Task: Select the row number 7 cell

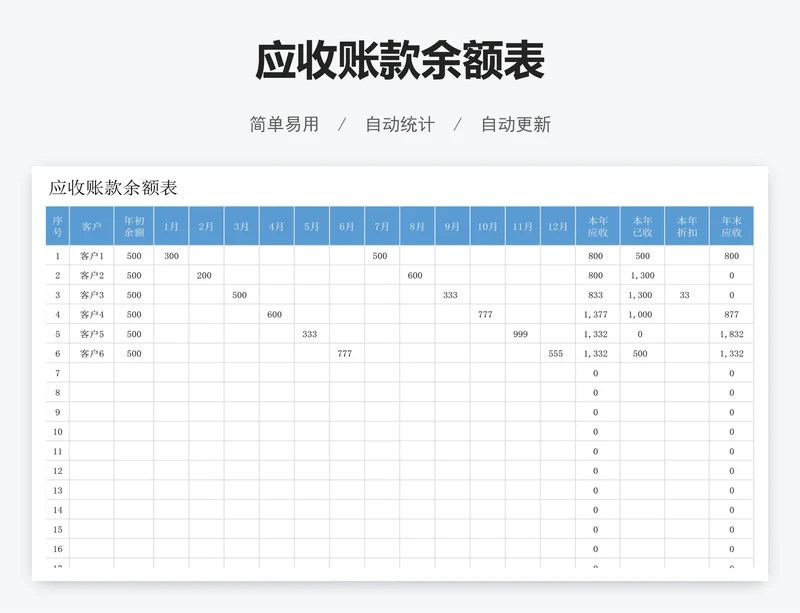Action: tap(58, 373)
